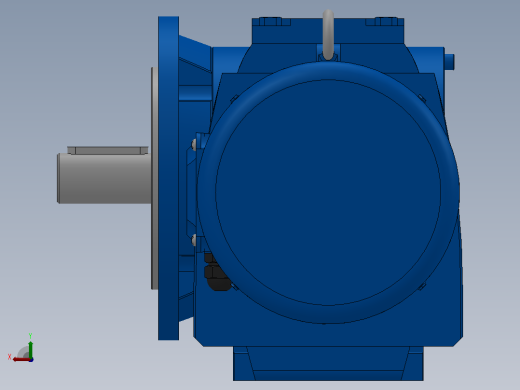
Task: Click the tall blue mounting flange plate
Action: pos(168,178)
